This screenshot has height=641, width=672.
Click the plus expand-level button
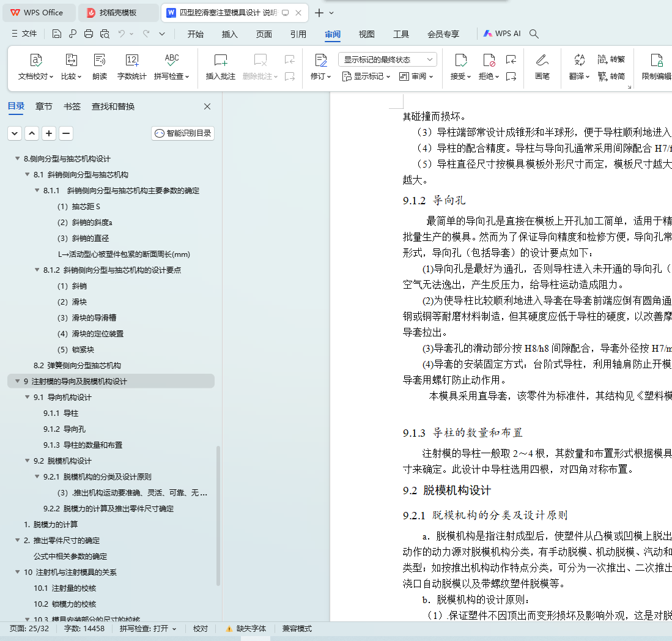(x=49, y=133)
